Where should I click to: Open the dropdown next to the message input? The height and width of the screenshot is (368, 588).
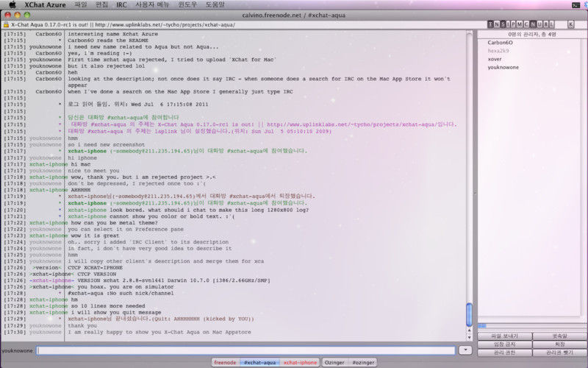click(465, 350)
